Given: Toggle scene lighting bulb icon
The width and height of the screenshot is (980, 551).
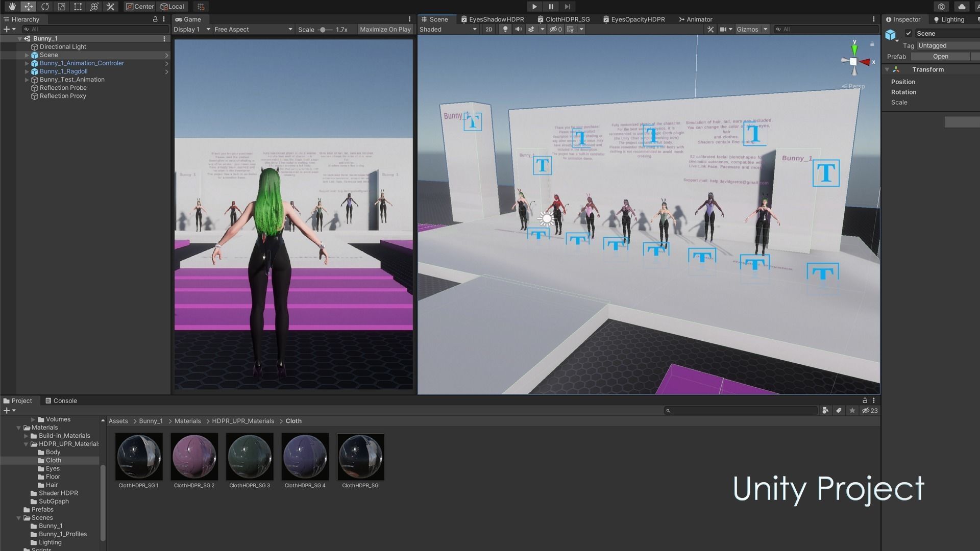Looking at the screenshot, I should pyautogui.click(x=505, y=29).
